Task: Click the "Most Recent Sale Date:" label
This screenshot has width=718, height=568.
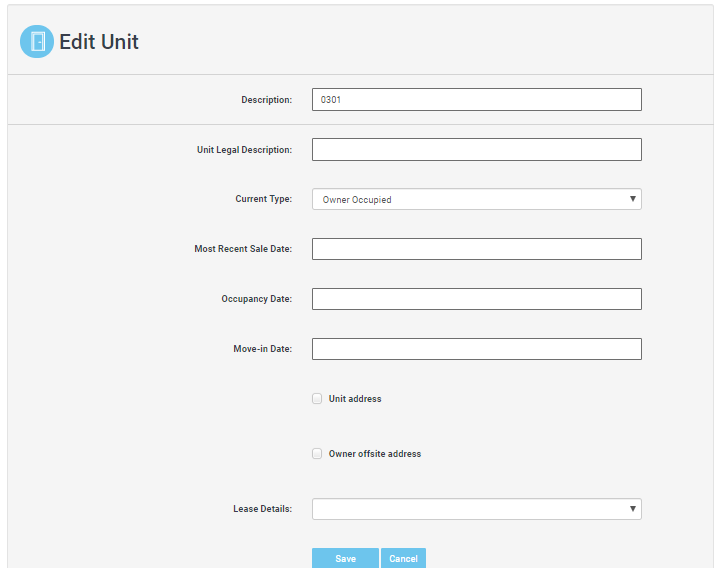Action: click(x=243, y=249)
